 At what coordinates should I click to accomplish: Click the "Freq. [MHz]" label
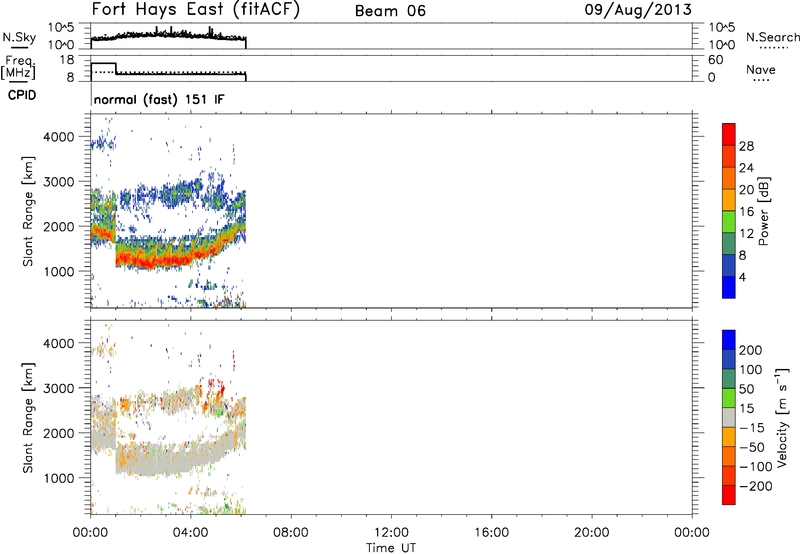(18, 67)
